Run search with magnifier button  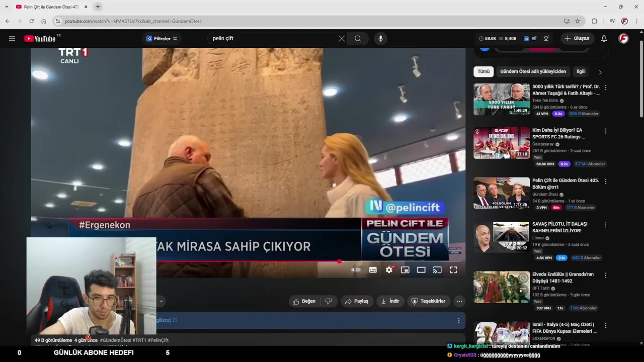(x=358, y=39)
